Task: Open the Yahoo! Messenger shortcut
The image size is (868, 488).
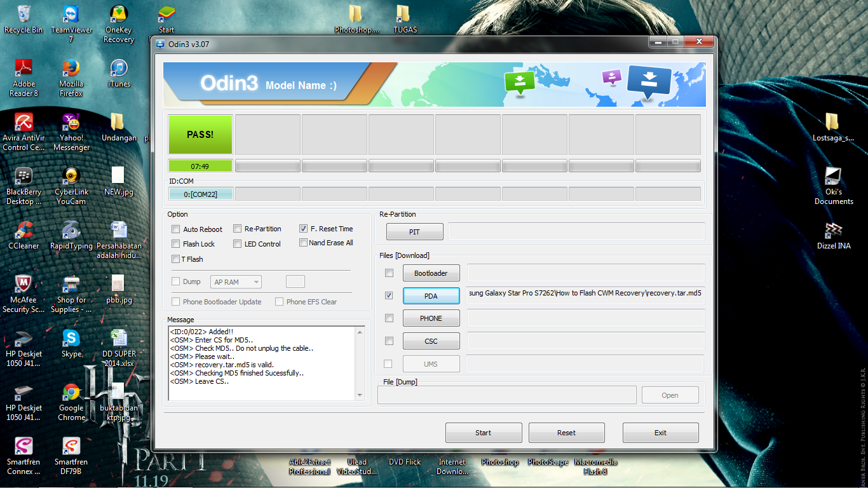Action: [x=71, y=132]
